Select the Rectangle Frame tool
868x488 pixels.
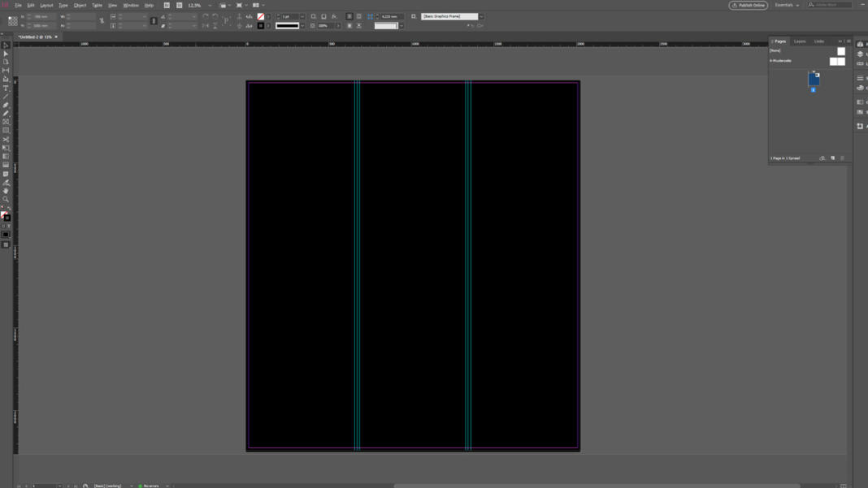[x=5, y=123]
